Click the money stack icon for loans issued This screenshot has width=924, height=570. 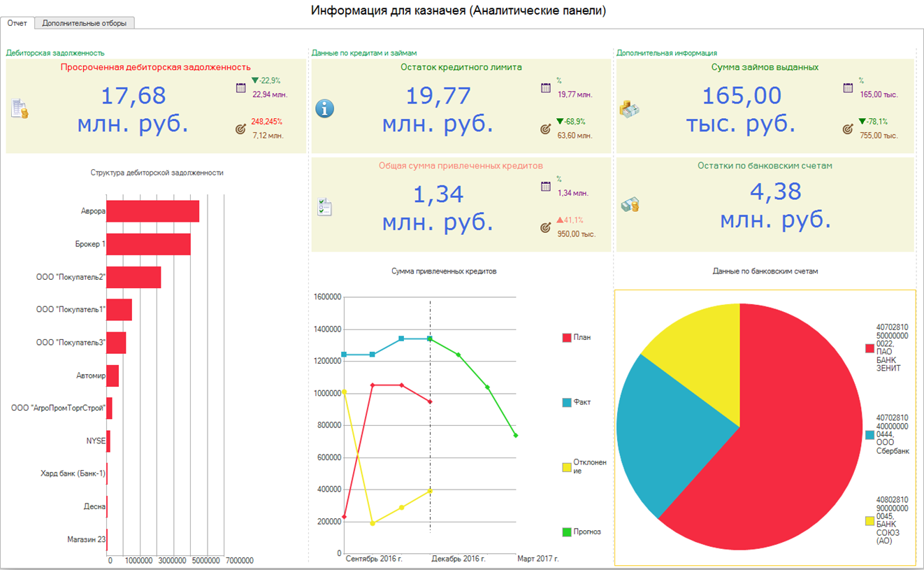(x=630, y=108)
